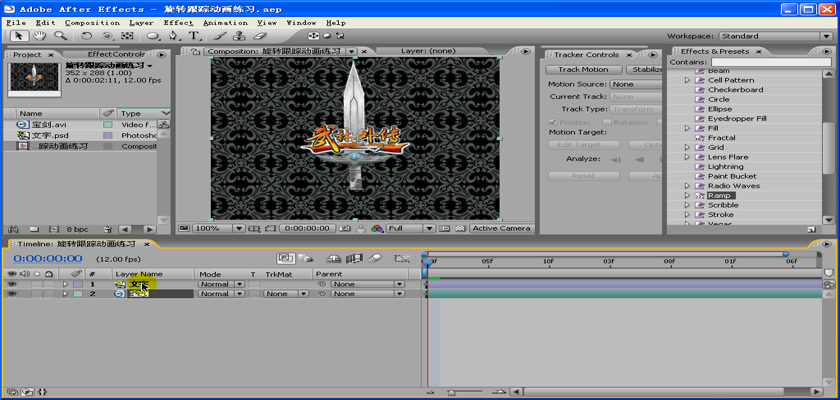840x400 pixels.
Task: Open the Motion Source dropdown
Action: tap(634, 84)
